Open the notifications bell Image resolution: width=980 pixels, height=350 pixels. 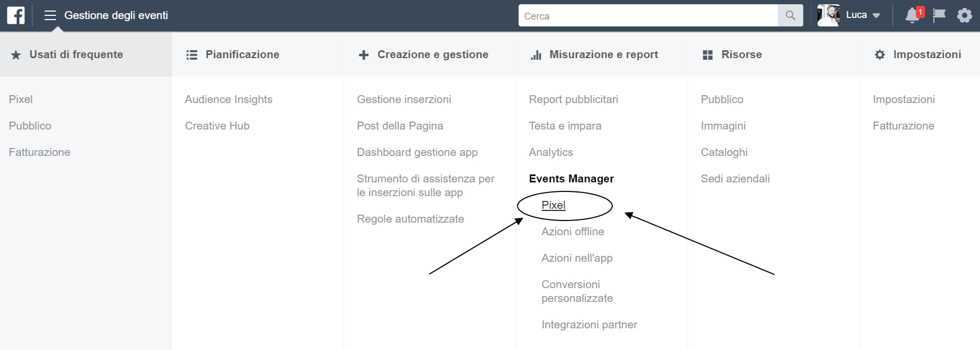[912, 15]
